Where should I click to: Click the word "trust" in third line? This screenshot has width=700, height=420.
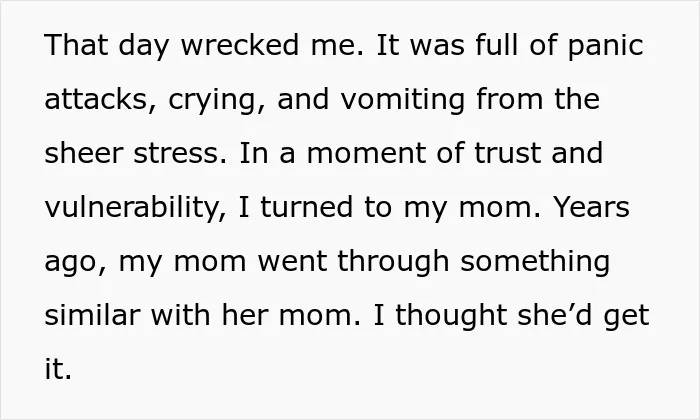tap(507, 153)
